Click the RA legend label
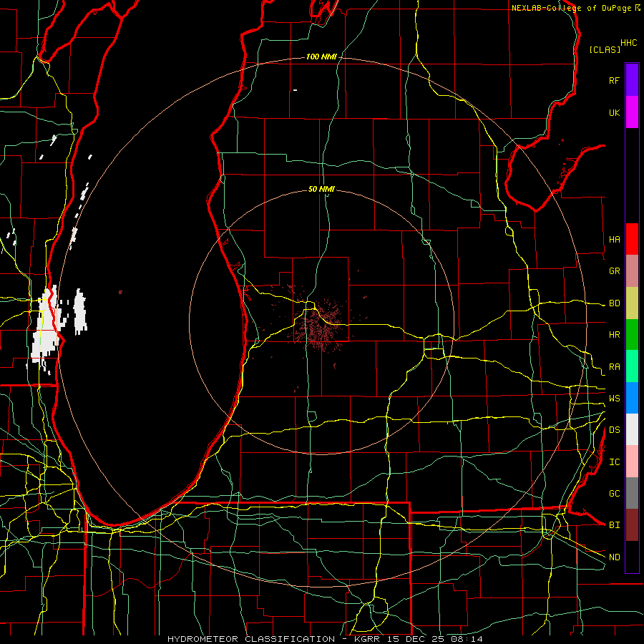This screenshot has height=644, width=644. pos(614,367)
